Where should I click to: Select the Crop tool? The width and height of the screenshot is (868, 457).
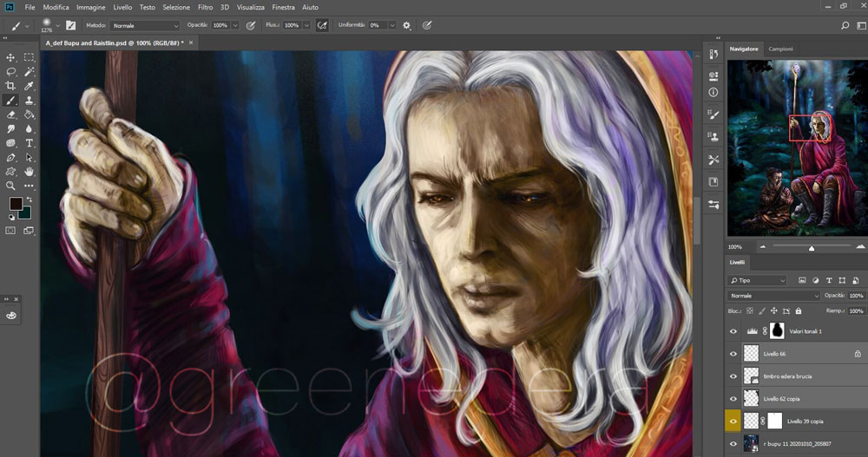[10, 86]
